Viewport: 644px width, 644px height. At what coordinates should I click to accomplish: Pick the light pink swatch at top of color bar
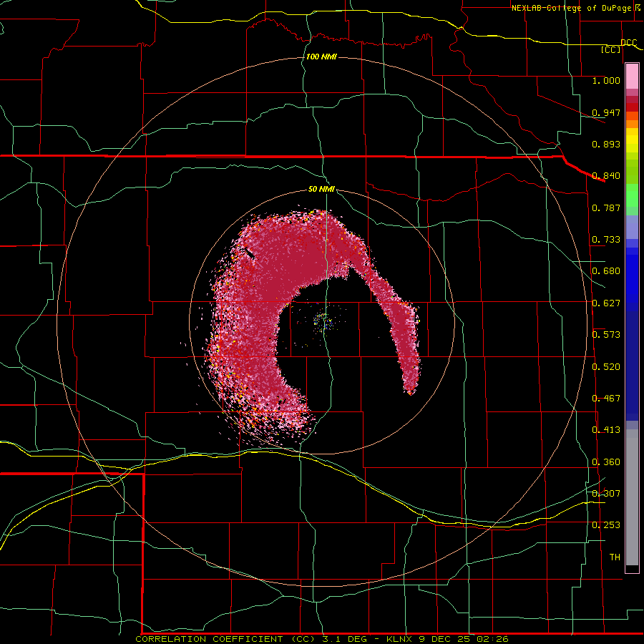632,77
